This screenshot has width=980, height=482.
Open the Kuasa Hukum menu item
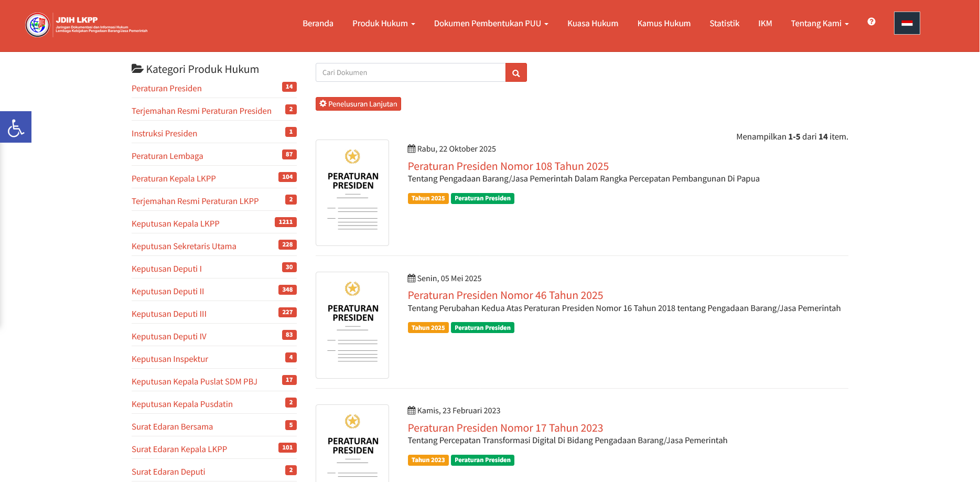tap(593, 24)
